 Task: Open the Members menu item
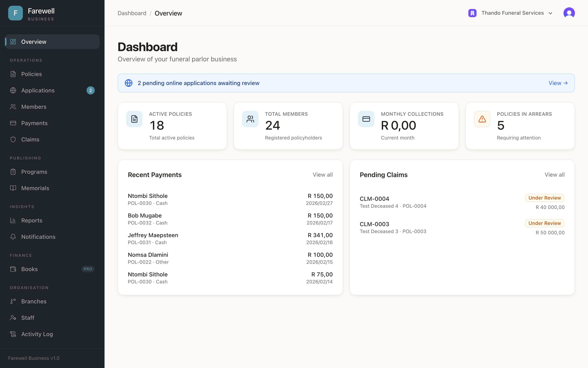pyautogui.click(x=52, y=107)
